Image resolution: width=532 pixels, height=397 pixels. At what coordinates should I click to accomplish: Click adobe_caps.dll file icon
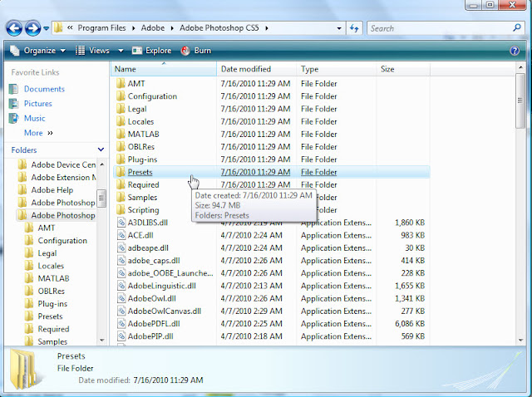point(121,260)
